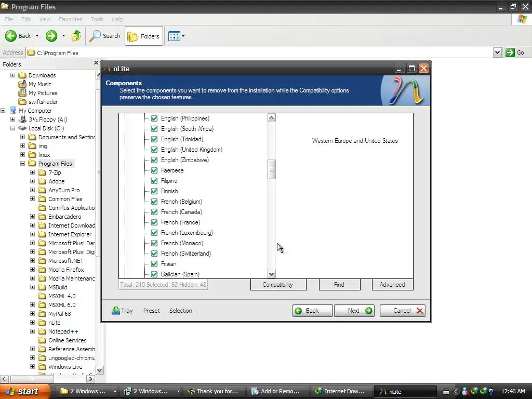Screen dimensions: 532x399
Task: Open the View menu
Action: pos(45,19)
